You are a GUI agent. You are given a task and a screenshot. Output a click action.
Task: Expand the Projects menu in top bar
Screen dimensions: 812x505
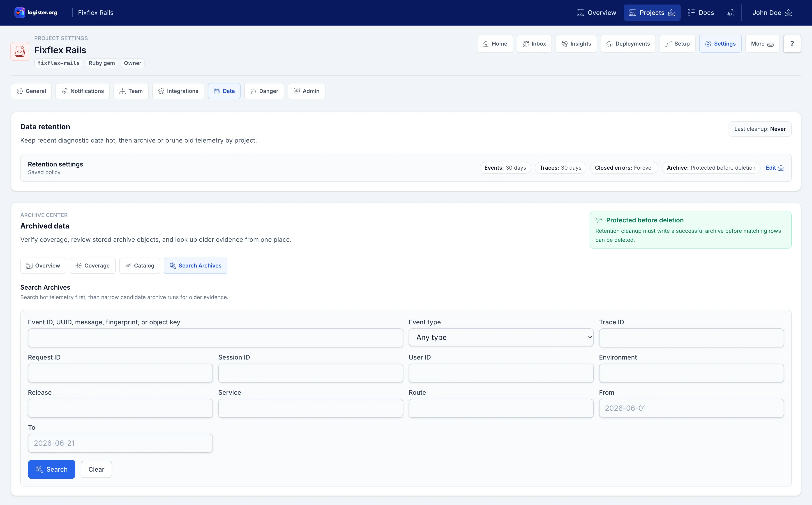(x=652, y=13)
